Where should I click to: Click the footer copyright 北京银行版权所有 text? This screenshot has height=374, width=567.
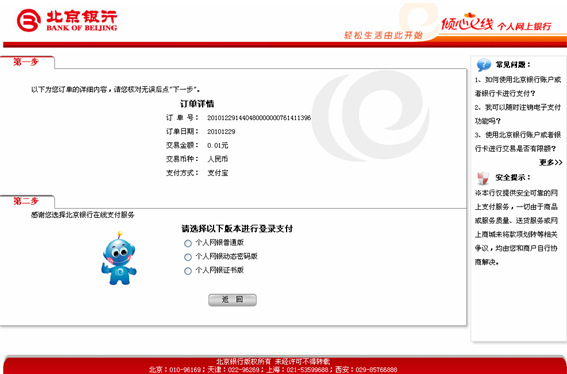[273, 361]
